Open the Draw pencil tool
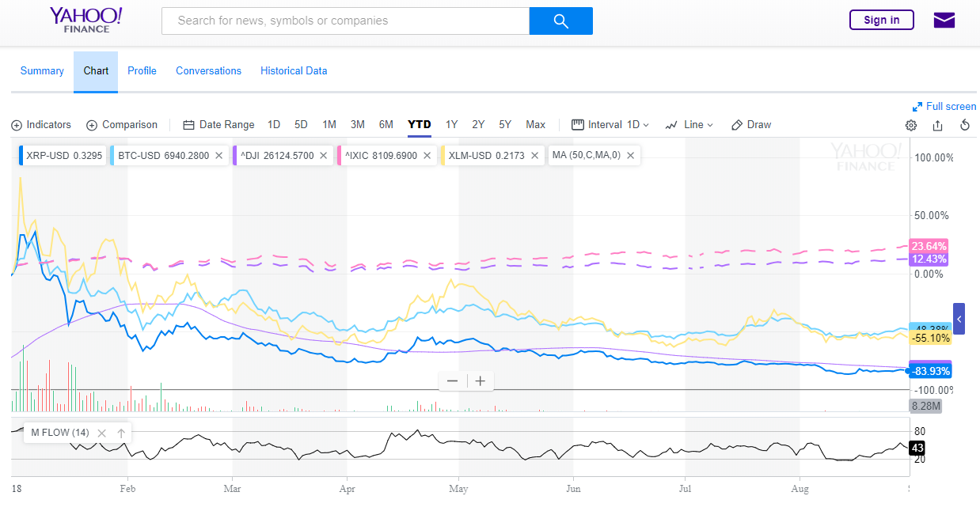 coord(751,125)
